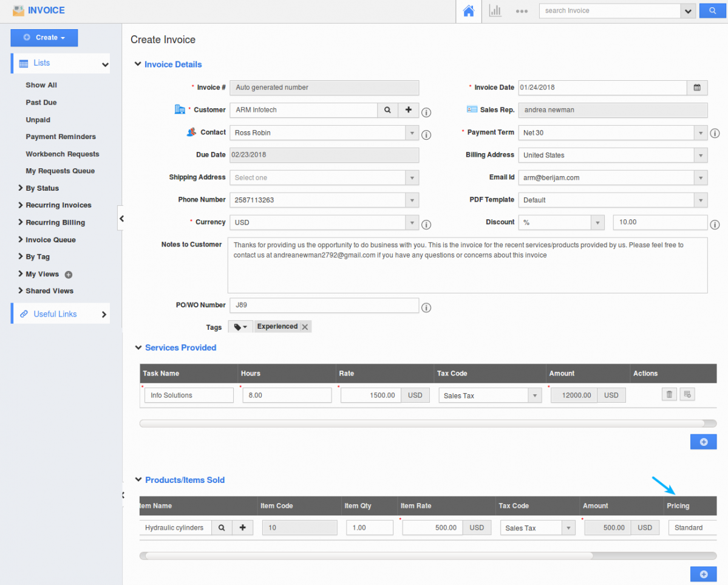Screen dimensions: 728x585
Task: Remove the Experienced tag
Action: tap(305, 327)
